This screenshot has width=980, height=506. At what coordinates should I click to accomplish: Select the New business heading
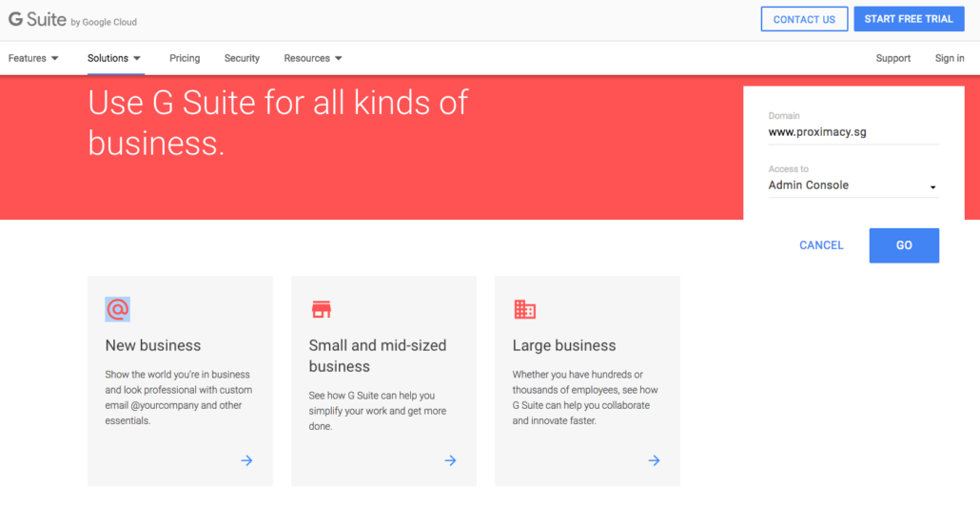tap(153, 345)
